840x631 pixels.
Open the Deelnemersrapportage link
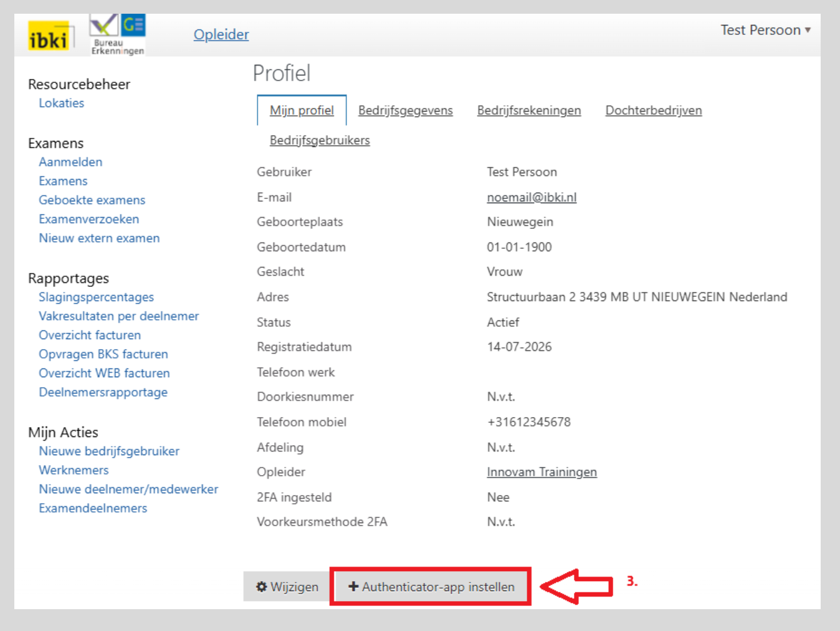[x=103, y=392]
